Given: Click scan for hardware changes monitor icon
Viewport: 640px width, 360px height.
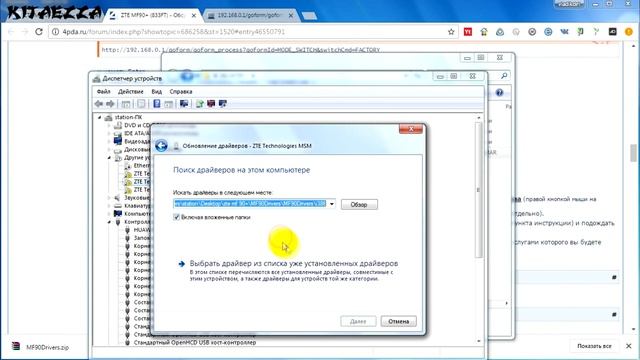Looking at the screenshot, I should tap(184, 104).
